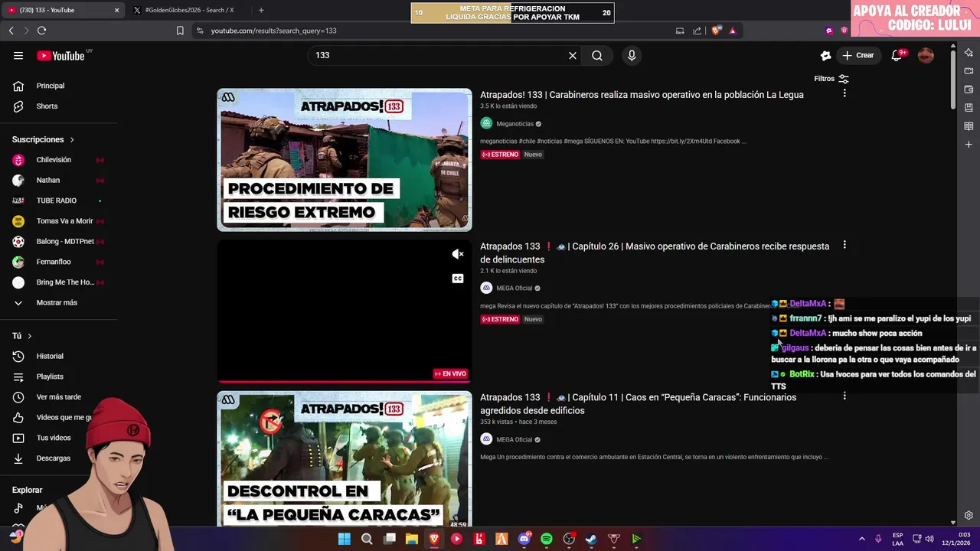Reload the page
Screen dimensions: 980x551
41,31
